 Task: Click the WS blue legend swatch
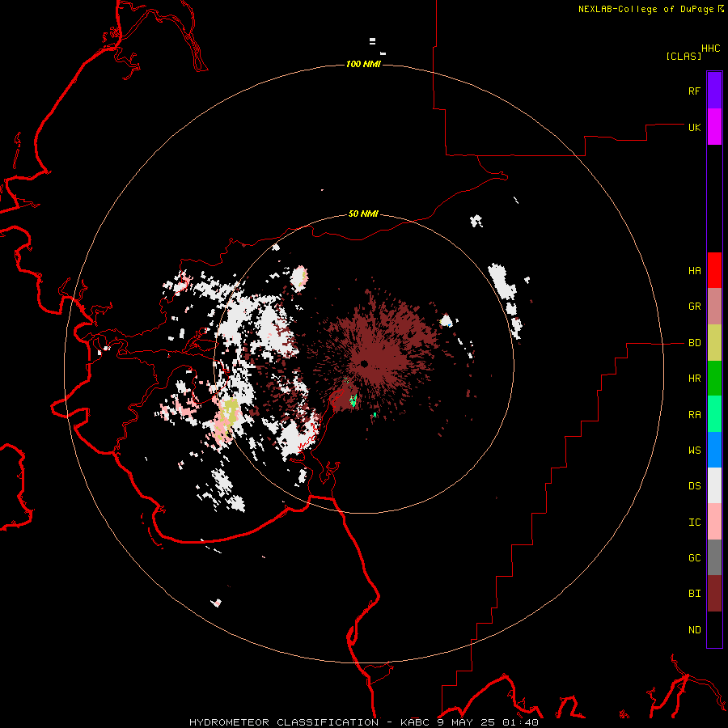(x=714, y=450)
